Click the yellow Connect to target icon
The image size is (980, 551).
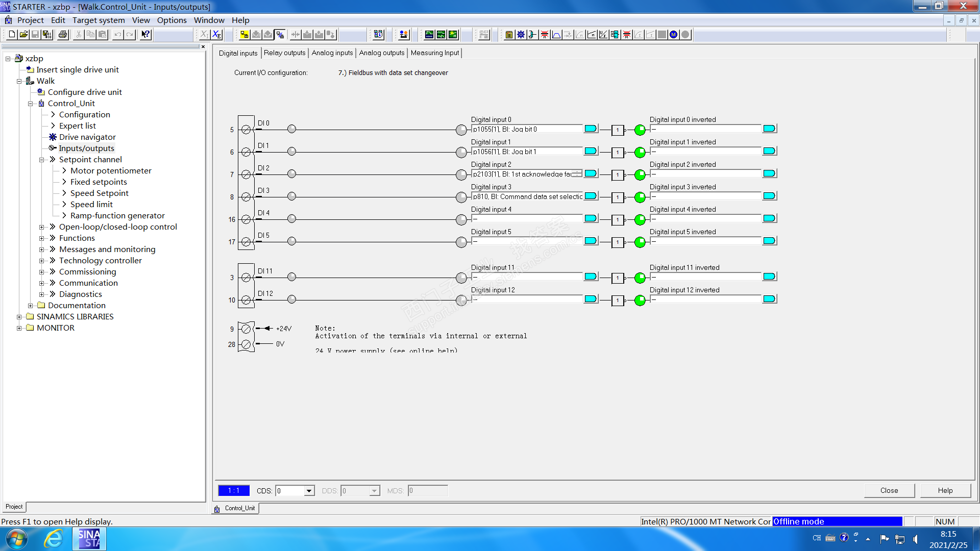coord(244,35)
